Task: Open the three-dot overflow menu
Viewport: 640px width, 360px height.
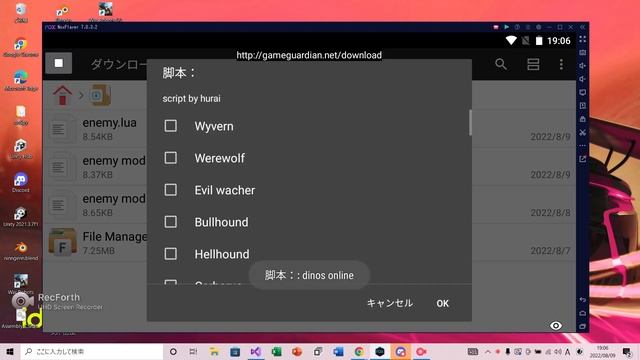Action: 561,64
